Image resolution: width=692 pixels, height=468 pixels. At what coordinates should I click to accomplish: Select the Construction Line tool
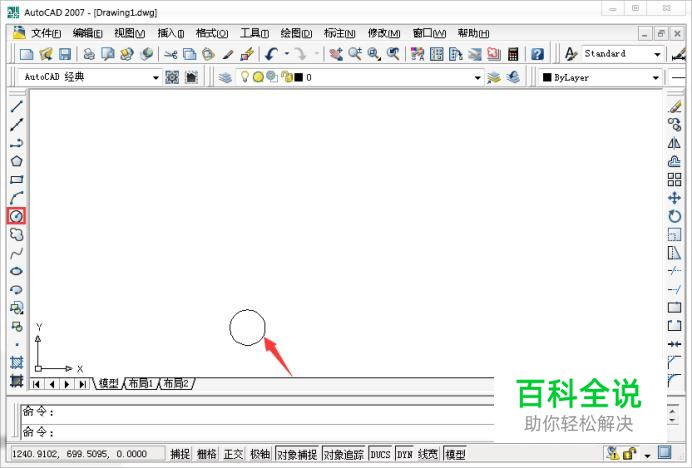[x=16, y=125]
